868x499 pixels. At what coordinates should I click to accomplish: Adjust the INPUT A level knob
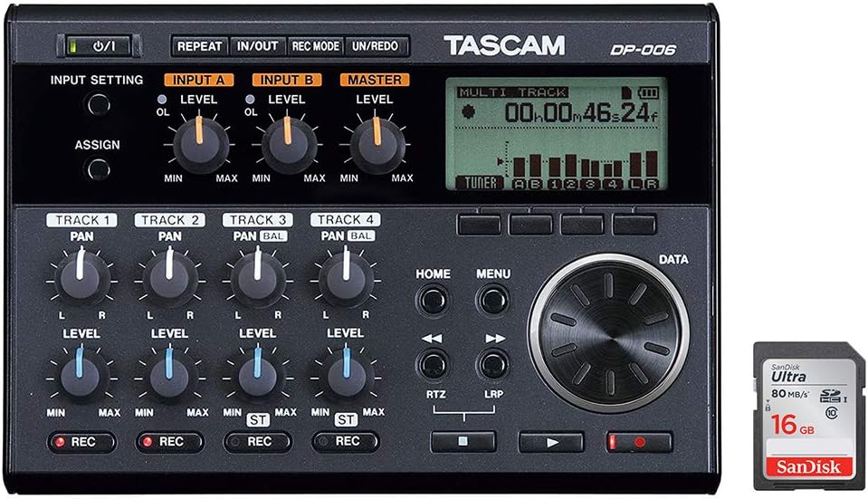pyautogui.click(x=200, y=145)
